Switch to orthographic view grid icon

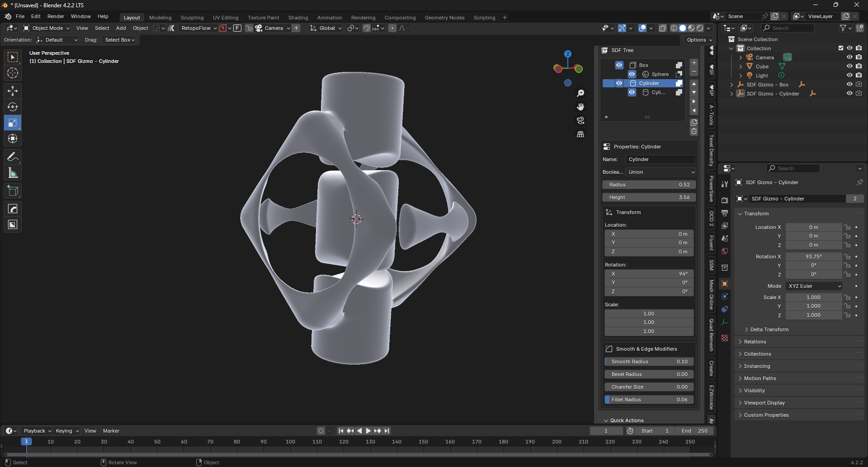click(580, 134)
